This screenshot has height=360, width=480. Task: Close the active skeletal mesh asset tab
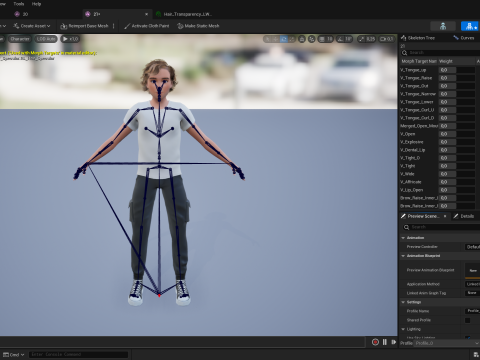[x=146, y=14]
